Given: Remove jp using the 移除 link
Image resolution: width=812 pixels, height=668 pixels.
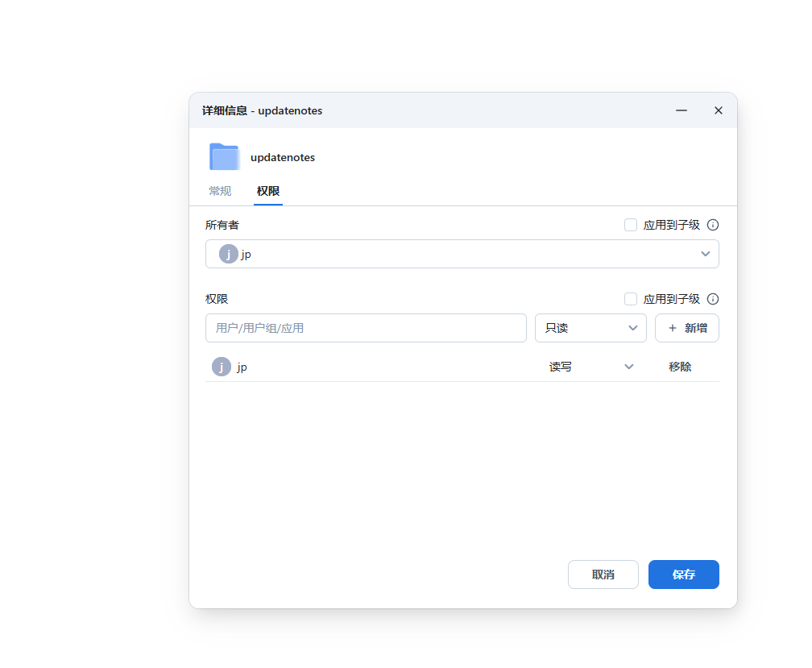Looking at the screenshot, I should (x=680, y=367).
